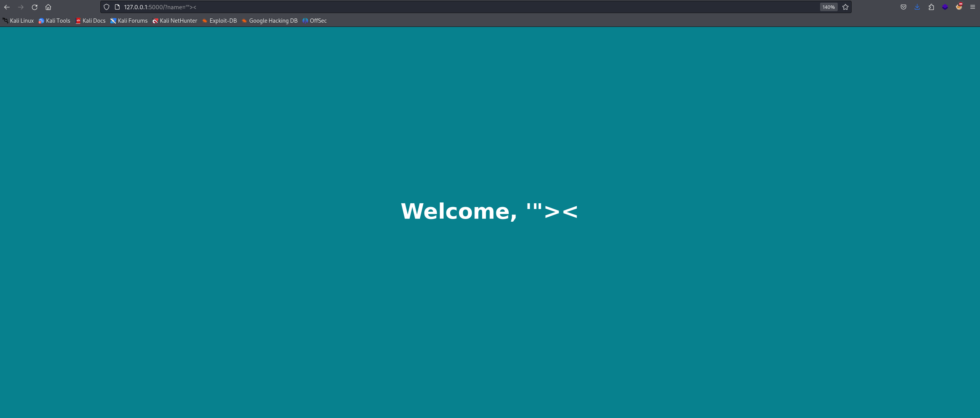Open the Kali Linux bookmark
The width and height of the screenshot is (980, 418).
point(18,21)
